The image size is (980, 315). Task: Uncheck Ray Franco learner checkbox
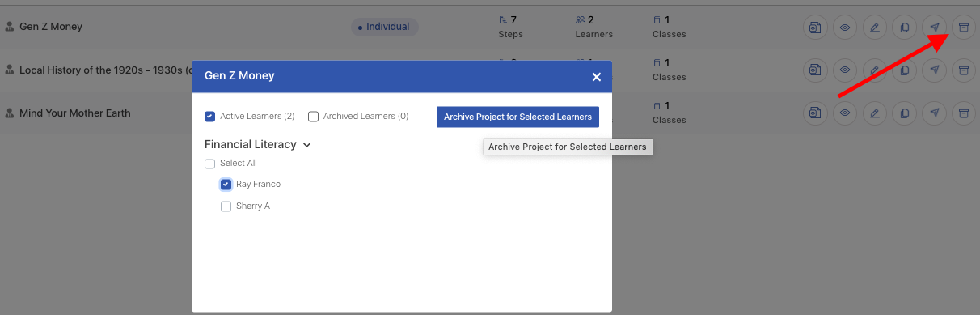[226, 185]
